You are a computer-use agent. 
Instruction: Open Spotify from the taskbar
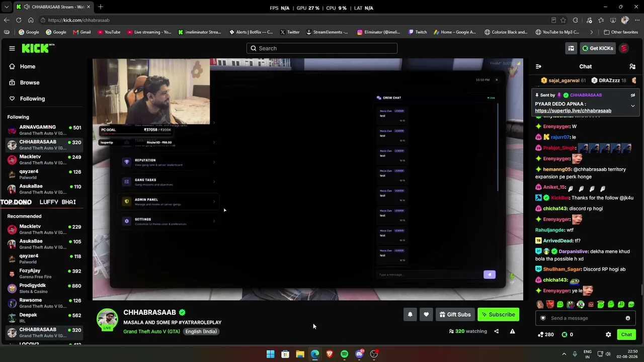tap(344, 354)
